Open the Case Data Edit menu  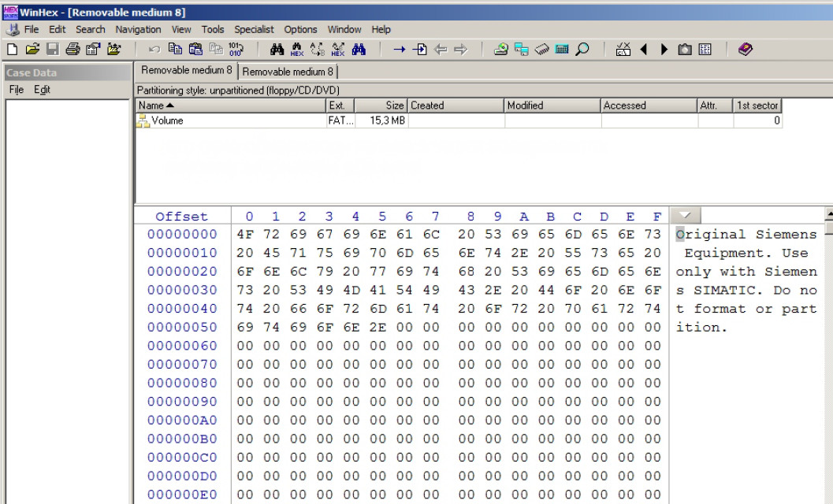point(42,90)
